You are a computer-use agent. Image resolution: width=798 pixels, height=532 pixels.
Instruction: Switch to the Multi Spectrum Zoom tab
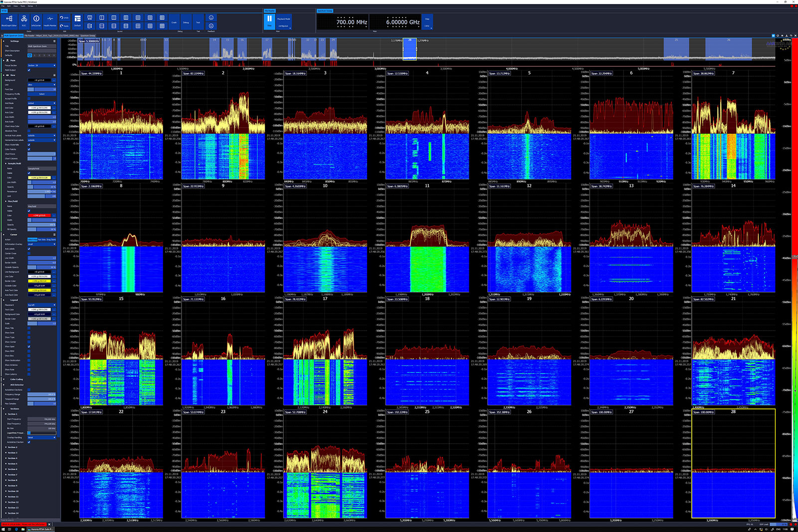point(13,35)
